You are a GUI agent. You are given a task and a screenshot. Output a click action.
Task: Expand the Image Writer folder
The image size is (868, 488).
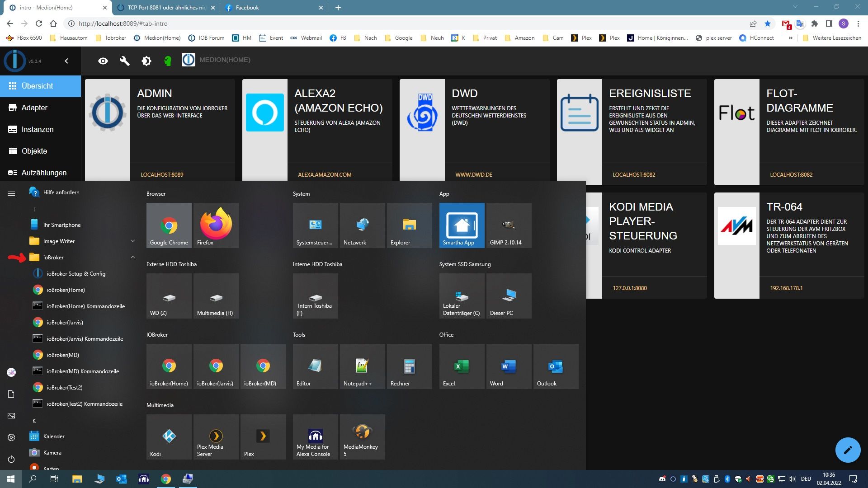133,241
